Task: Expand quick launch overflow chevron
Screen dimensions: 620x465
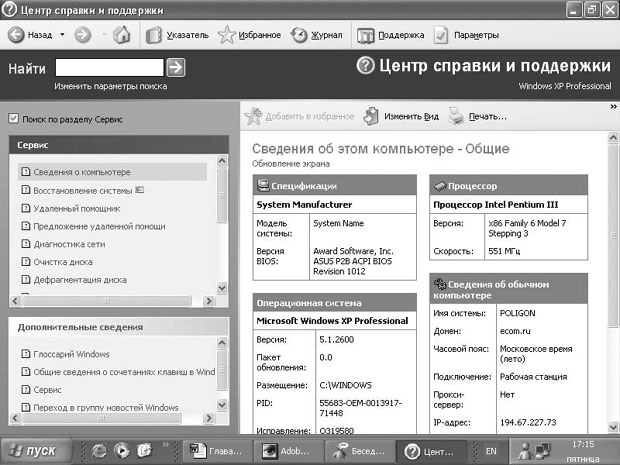Action: click(x=166, y=444)
